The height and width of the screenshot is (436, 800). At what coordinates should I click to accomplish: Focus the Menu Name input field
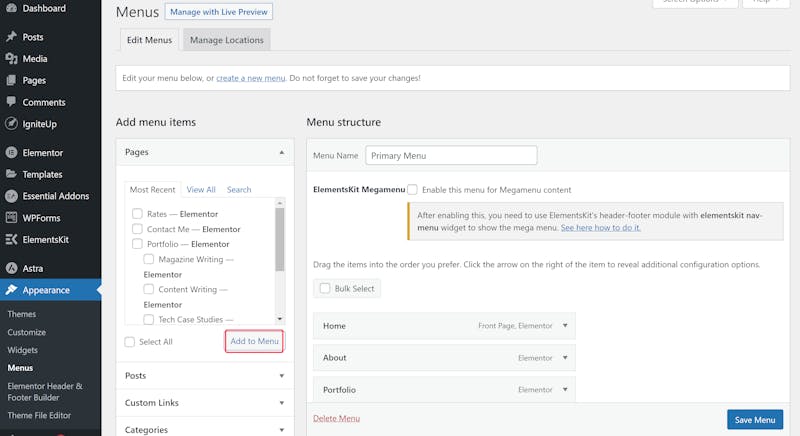451,156
